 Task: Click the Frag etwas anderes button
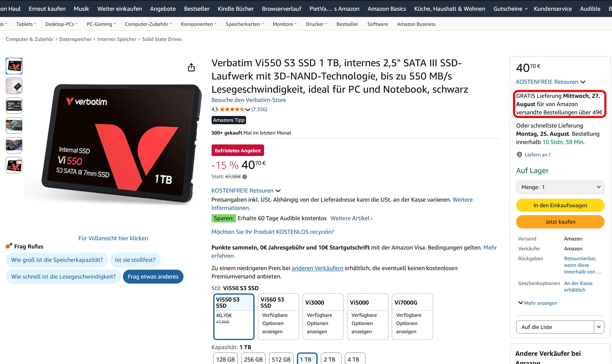click(x=153, y=277)
